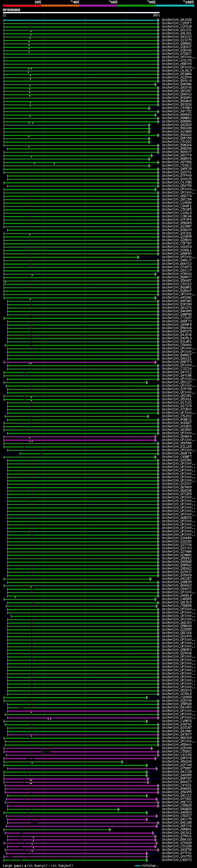Viewport: 197px width, 868px height.
Task: Open the entry UniRef100_B9FX55
Action: (177, 139)
